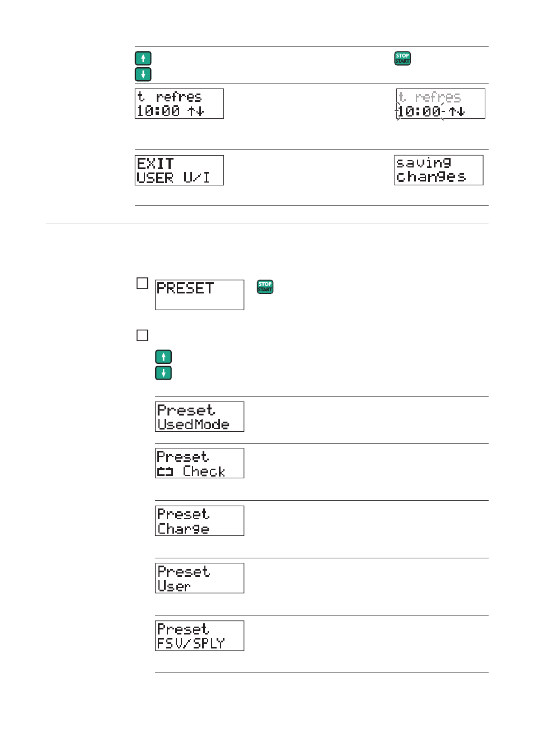The width and height of the screenshot is (534, 756).
Task: Click the EXIT USER U/I display
Action: click(179, 170)
